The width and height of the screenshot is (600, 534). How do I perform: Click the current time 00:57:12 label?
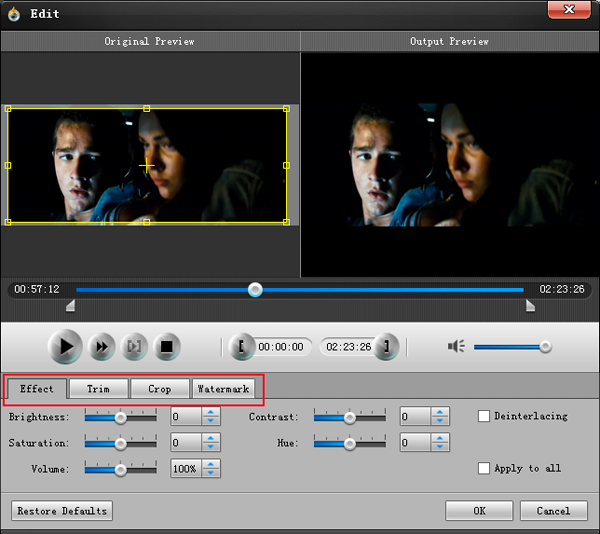(37, 289)
